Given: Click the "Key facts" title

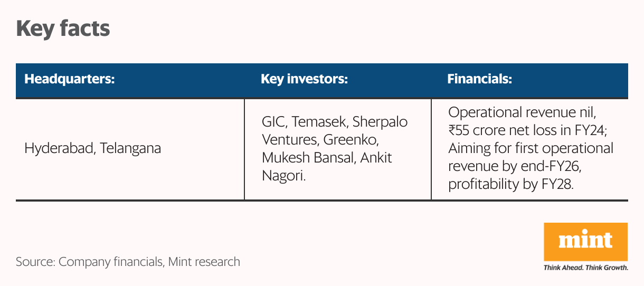Looking at the screenshot, I should (63, 28).
